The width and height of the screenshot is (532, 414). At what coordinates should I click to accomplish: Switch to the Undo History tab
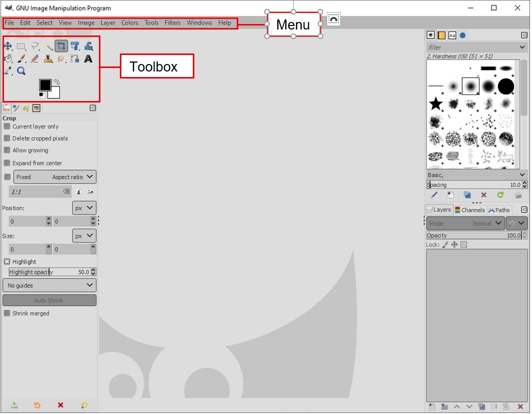26,108
